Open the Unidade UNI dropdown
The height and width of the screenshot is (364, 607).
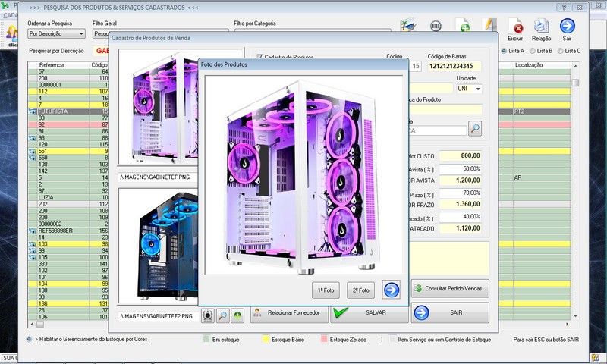[x=478, y=89]
